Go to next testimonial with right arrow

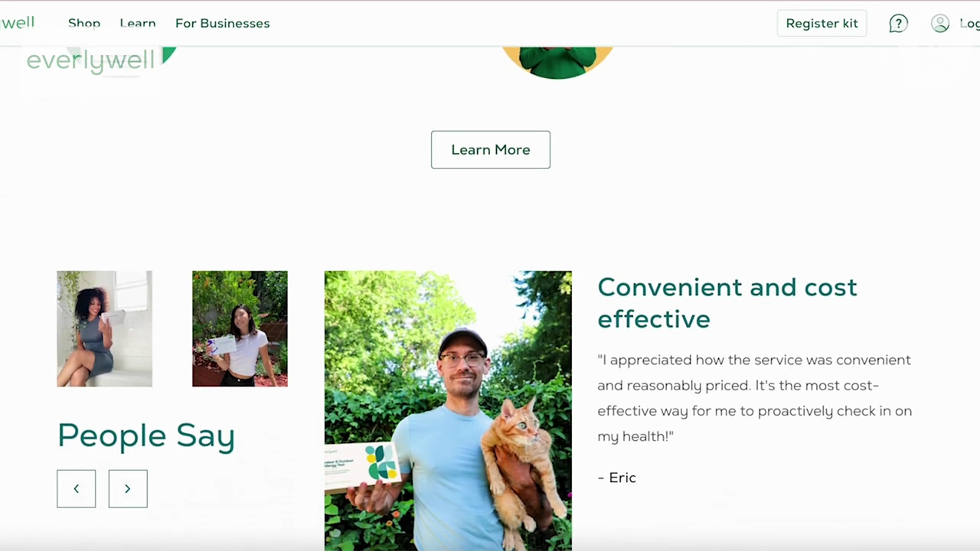click(128, 488)
